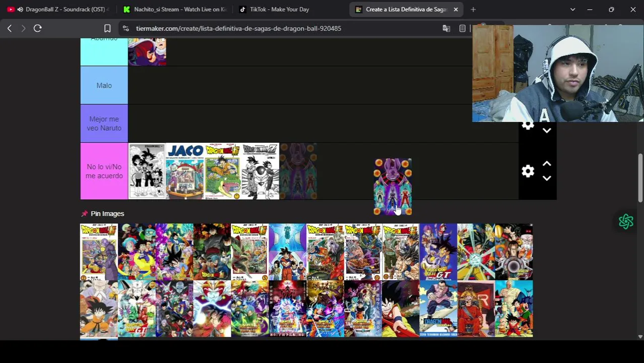Image resolution: width=644 pixels, height=363 pixels.
Task: Move 'No lo vi' row down
Action: tap(547, 178)
